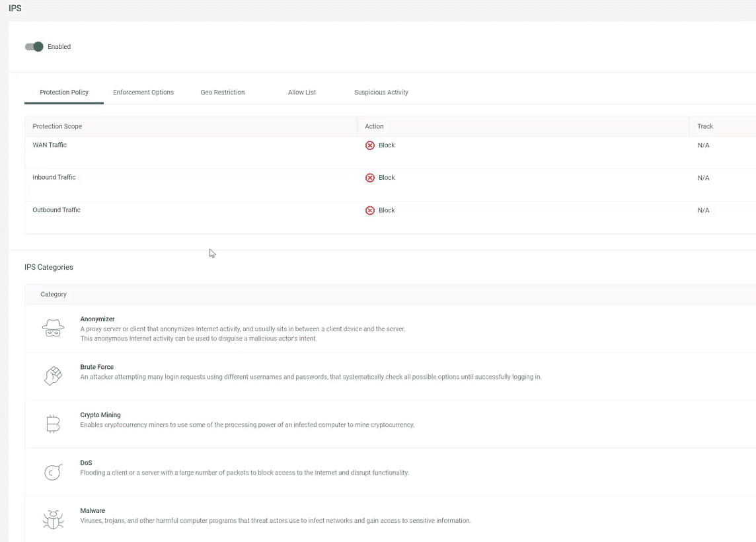Select the Protection Policy tab
This screenshot has width=756, height=542.
point(64,93)
